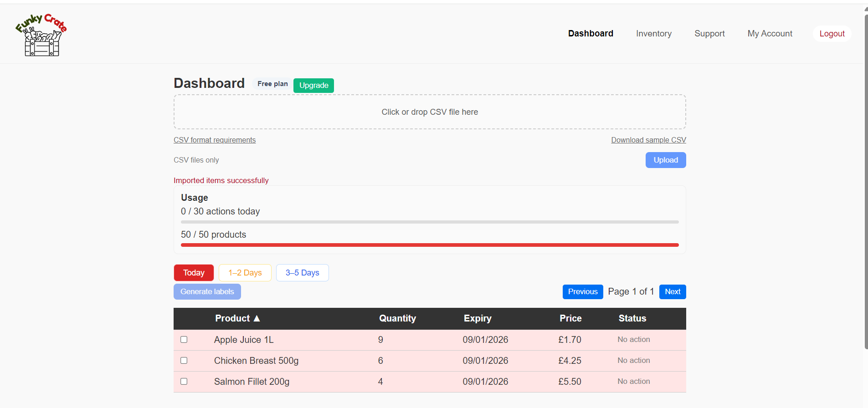This screenshot has height=408, width=868.
Task: Check the Salmon Fillet 200g row
Action: [x=184, y=382]
